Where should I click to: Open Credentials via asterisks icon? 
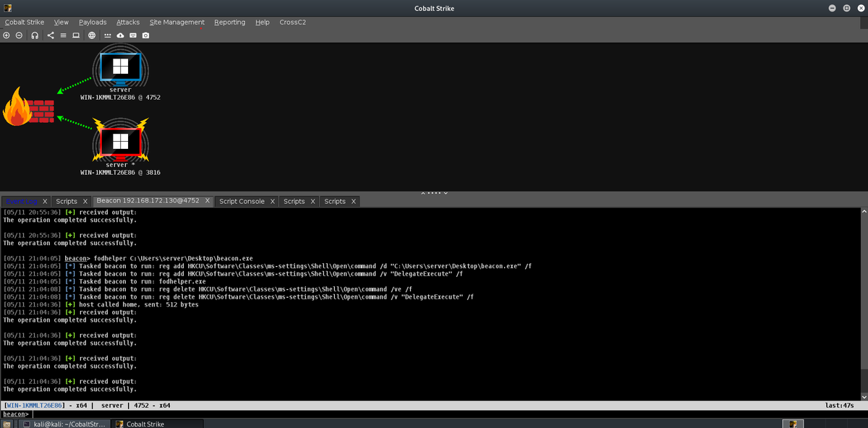[x=108, y=35]
